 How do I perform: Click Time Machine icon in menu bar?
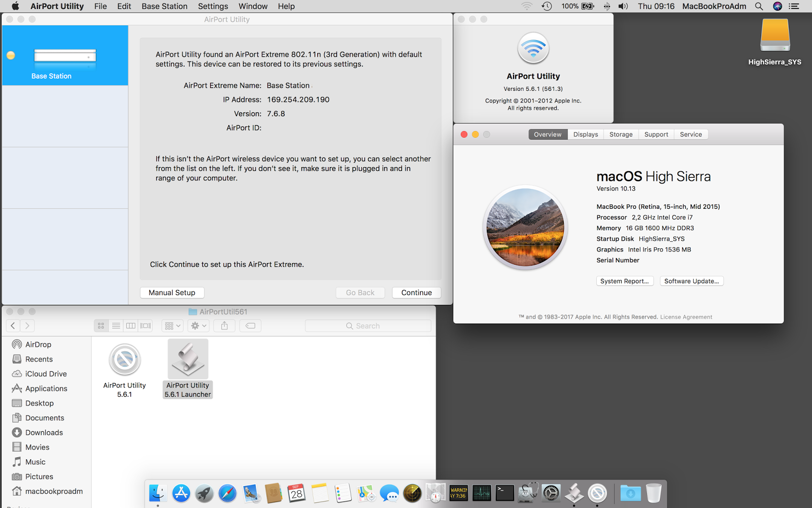pyautogui.click(x=547, y=6)
